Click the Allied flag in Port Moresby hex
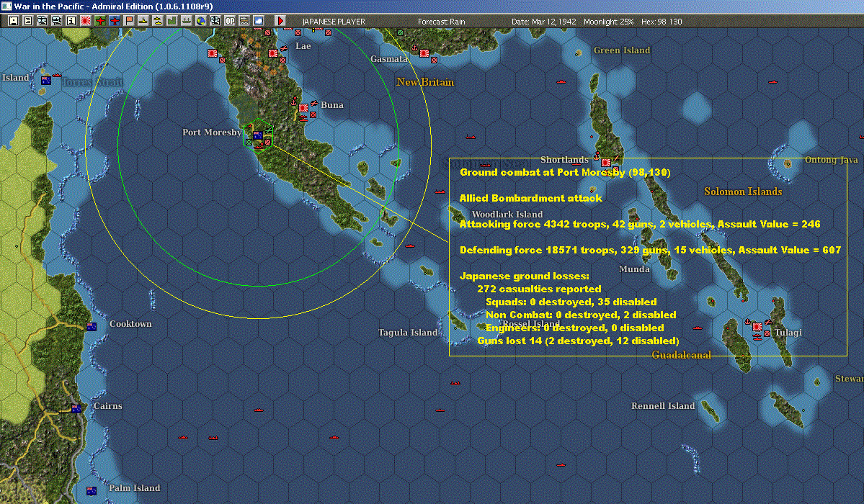 coord(257,135)
